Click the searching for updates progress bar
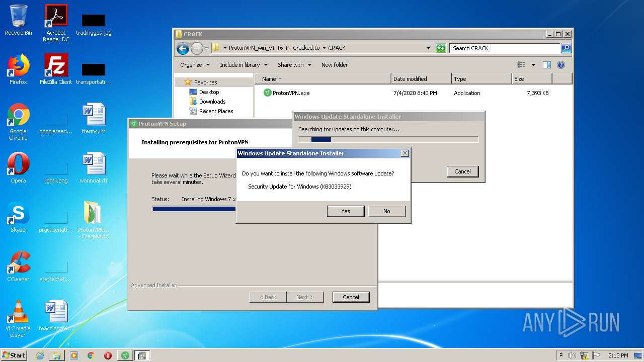Image resolution: width=644 pixels, height=362 pixels. click(x=388, y=139)
